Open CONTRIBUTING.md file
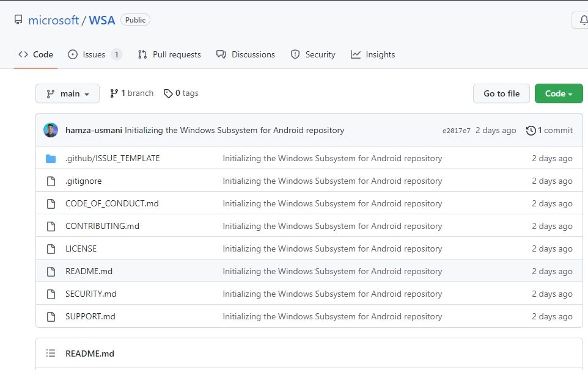 pyautogui.click(x=102, y=226)
